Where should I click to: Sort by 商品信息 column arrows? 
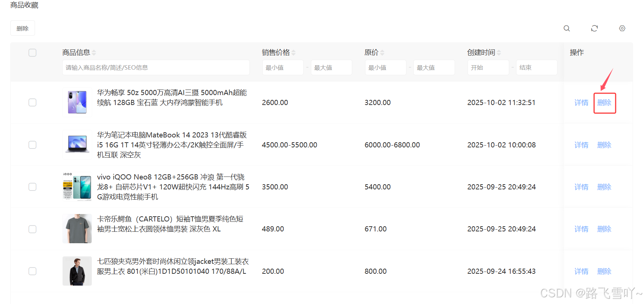point(94,53)
